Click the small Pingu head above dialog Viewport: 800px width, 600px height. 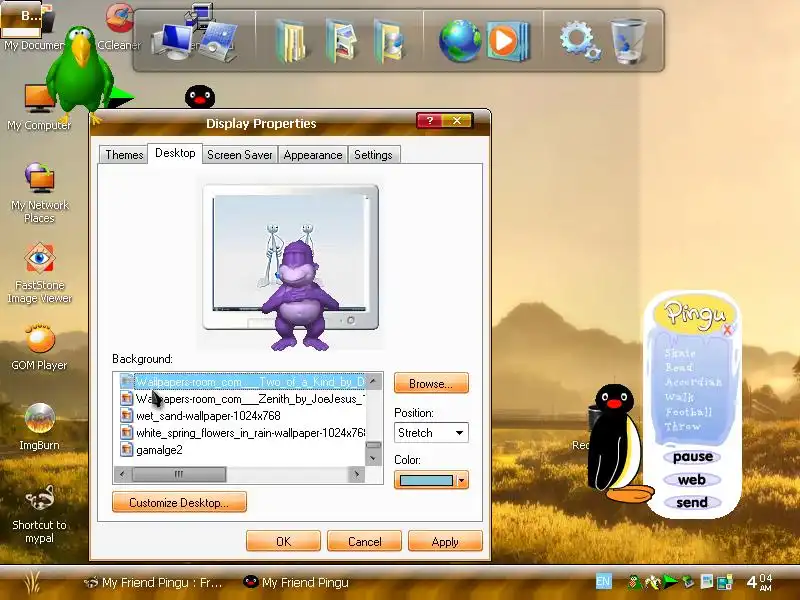(199, 96)
